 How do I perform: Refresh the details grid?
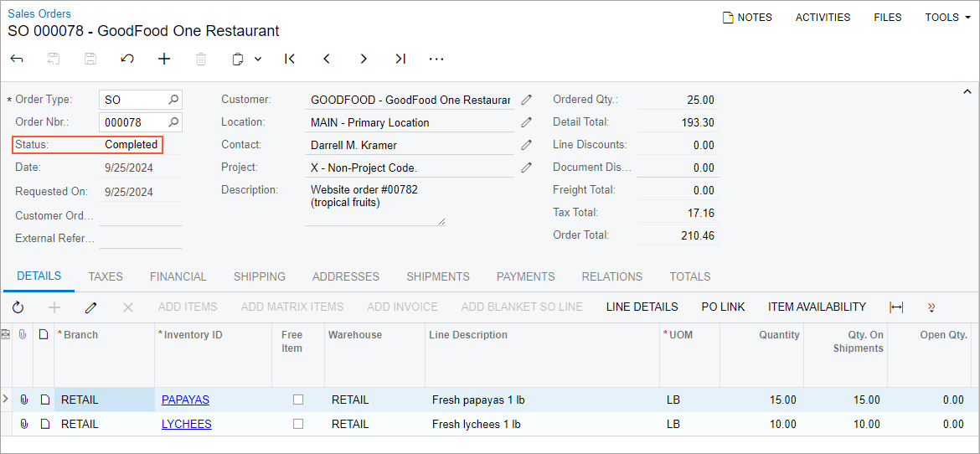click(x=18, y=307)
